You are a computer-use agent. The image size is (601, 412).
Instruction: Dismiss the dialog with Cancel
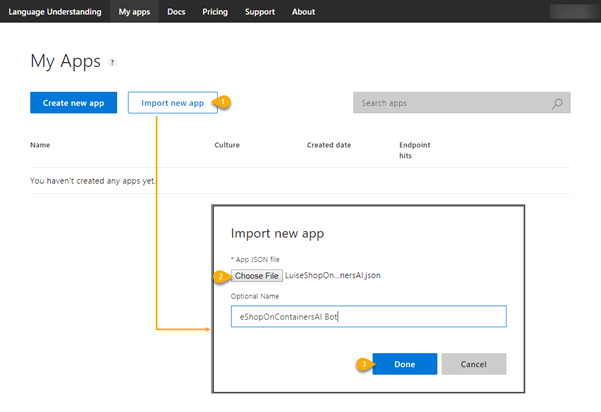coord(474,364)
